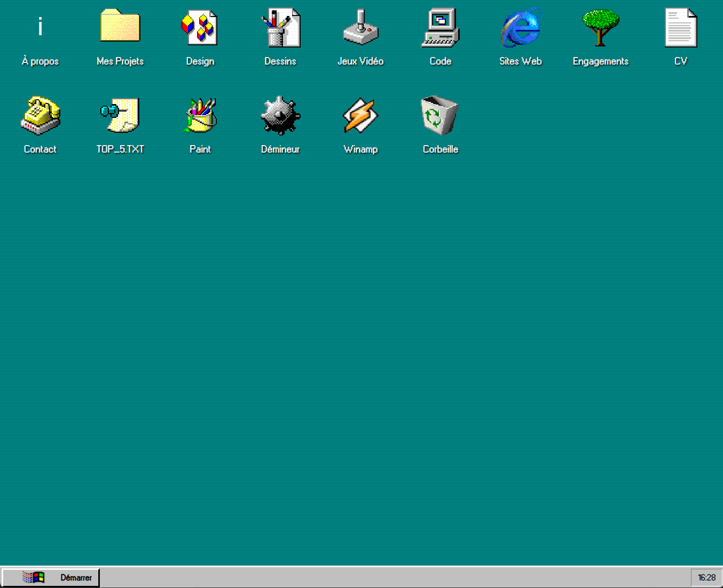Select the Engagements tree icon

coord(601,28)
